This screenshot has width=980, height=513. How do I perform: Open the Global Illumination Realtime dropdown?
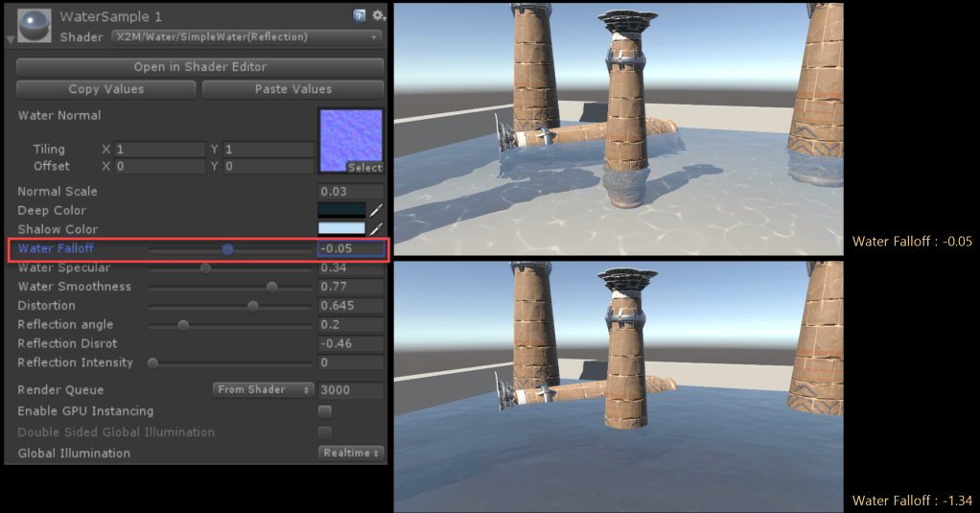351,453
